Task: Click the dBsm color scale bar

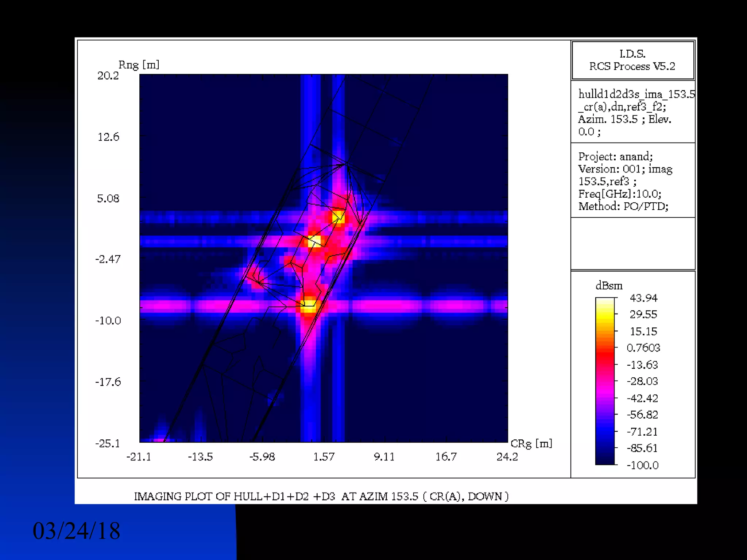Action: 605,381
